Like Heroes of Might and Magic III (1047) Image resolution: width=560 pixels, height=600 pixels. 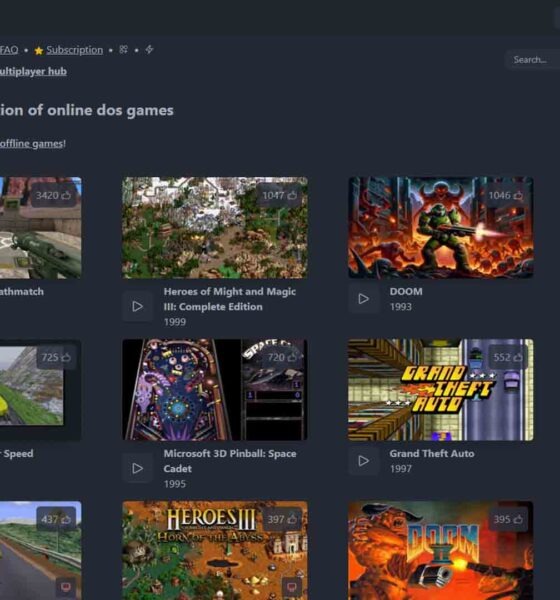pos(279,195)
